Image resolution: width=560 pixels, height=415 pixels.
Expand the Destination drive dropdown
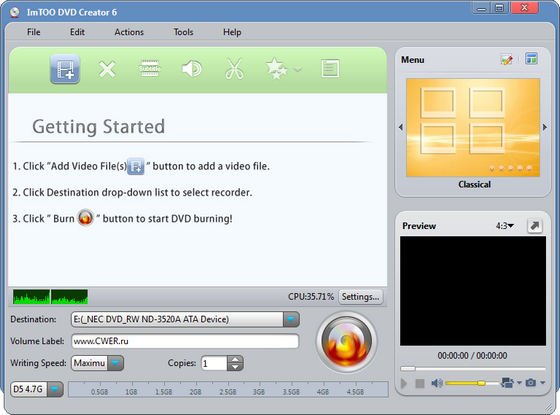[291, 319]
